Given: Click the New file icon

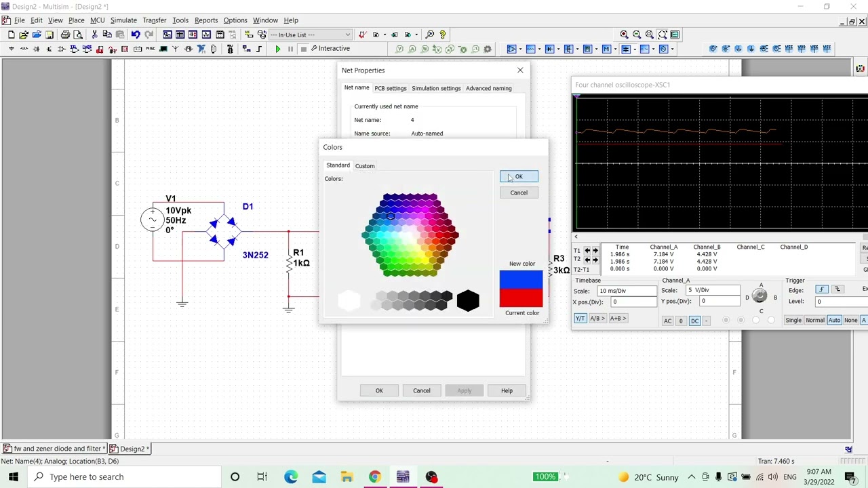Looking at the screenshot, I should pyautogui.click(x=12, y=35).
